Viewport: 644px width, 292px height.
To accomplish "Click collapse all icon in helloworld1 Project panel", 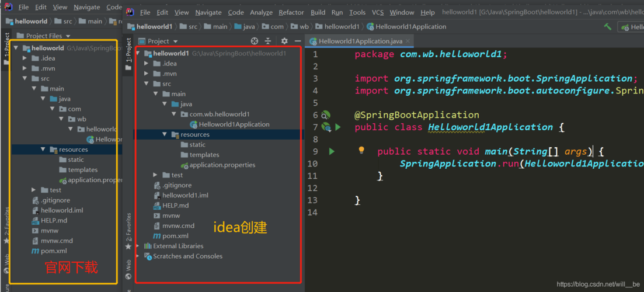I will click(268, 41).
